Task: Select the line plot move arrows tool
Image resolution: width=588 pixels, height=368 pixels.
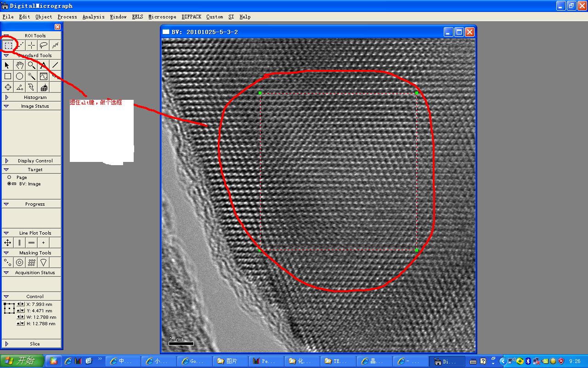Action: 8,242
